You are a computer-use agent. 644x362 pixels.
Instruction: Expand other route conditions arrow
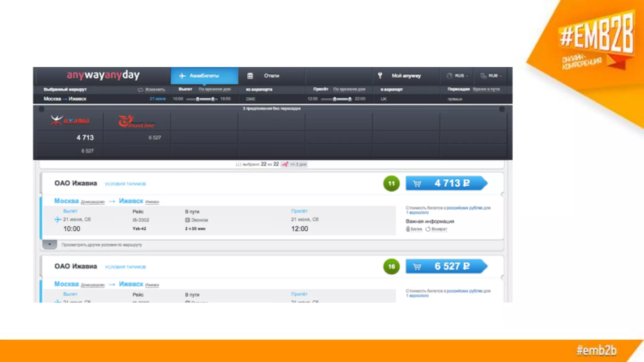tap(50, 244)
